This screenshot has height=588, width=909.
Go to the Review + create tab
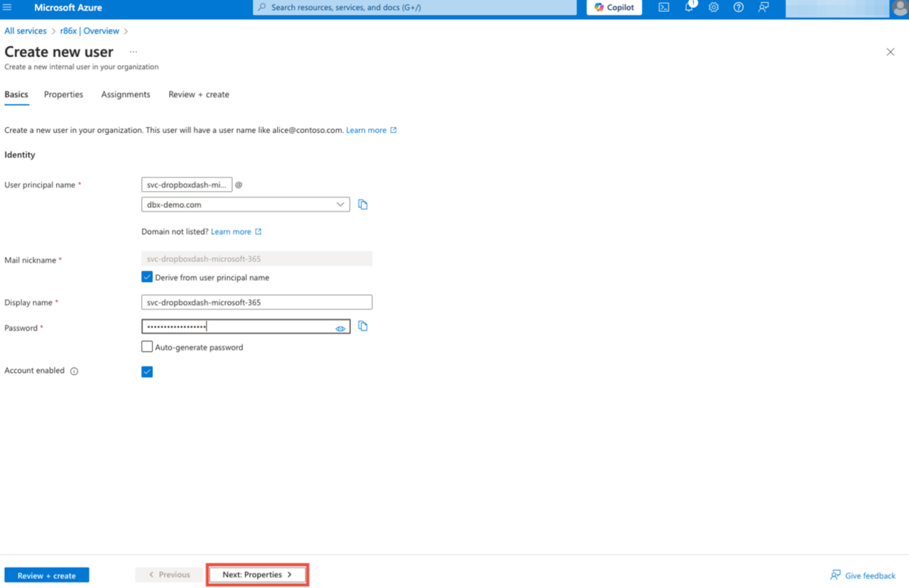point(198,94)
